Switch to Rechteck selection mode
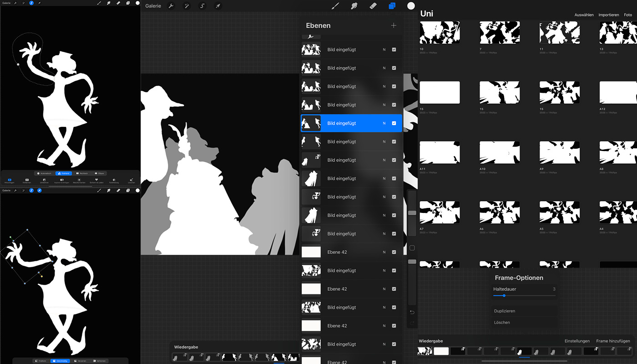Screen dimensions: 637x364 (x=81, y=173)
